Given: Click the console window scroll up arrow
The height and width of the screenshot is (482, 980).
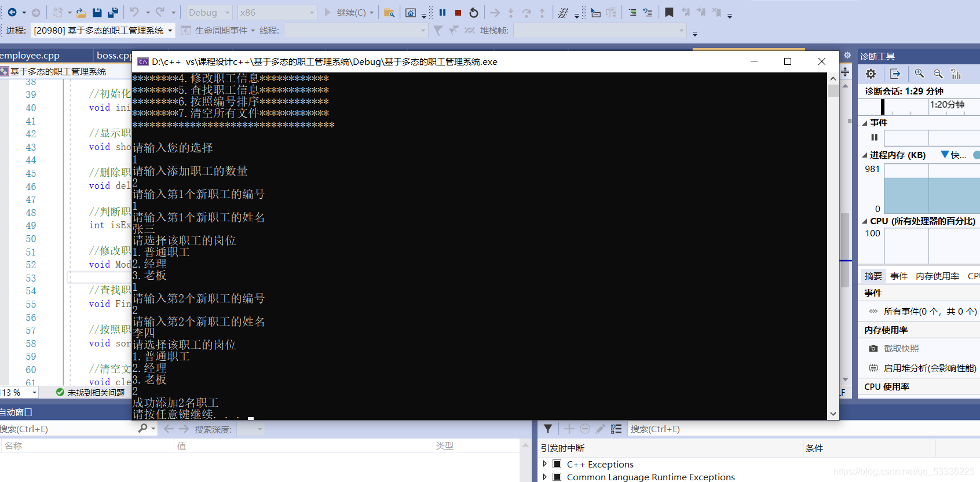Looking at the screenshot, I should pyautogui.click(x=833, y=78).
